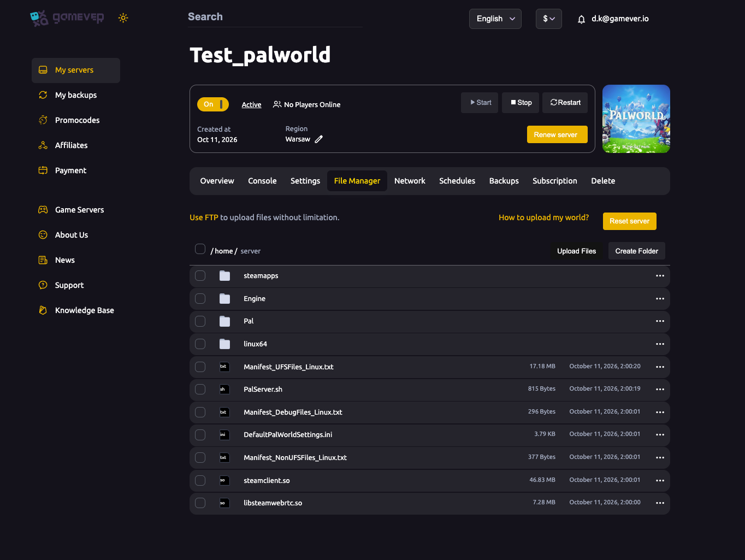Image resolution: width=745 pixels, height=560 pixels.
Task: Open more options for Manifest_NonUFSFiles_Linux.txt
Action: 660,458
